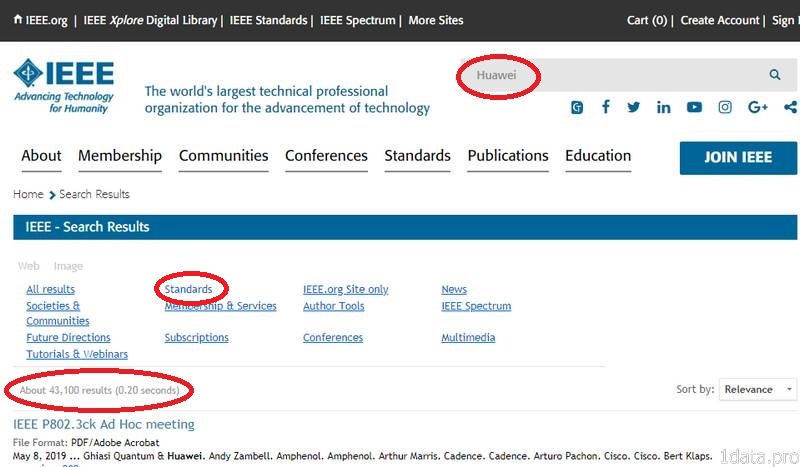Filter results by Author Tools

334,306
